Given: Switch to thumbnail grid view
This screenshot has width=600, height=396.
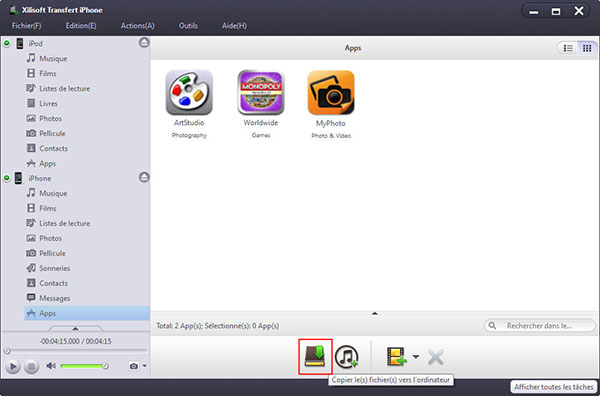Looking at the screenshot, I should (587, 48).
